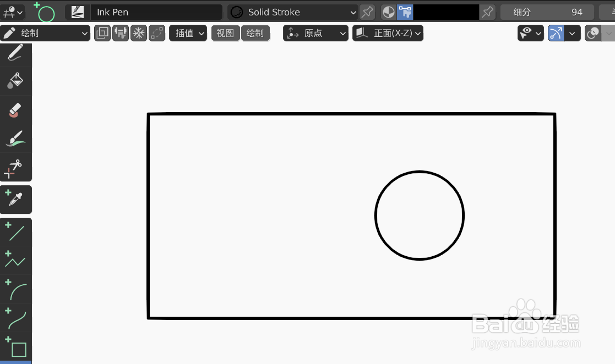
Task: Expand the gizmo options arrow
Action: (572, 34)
